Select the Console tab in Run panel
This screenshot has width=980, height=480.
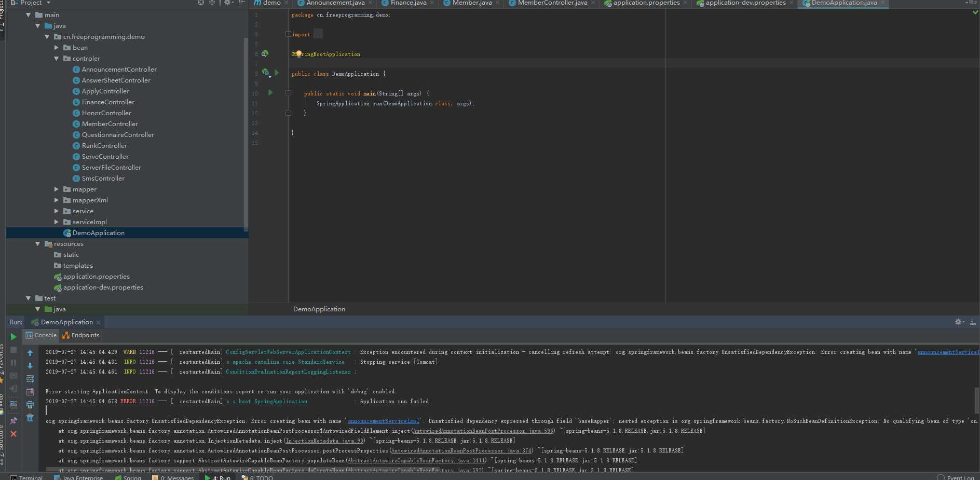coord(41,335)
